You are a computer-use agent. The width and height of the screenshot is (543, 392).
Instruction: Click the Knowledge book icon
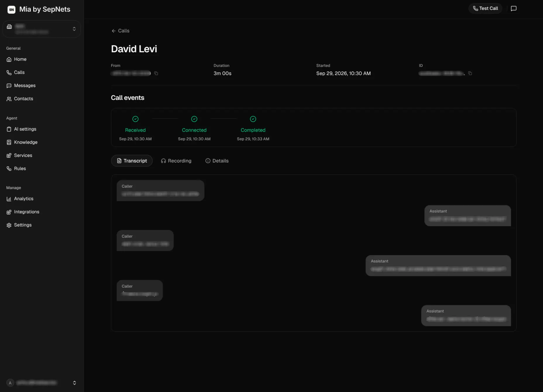pyautogui.click(x=9, y=142)
